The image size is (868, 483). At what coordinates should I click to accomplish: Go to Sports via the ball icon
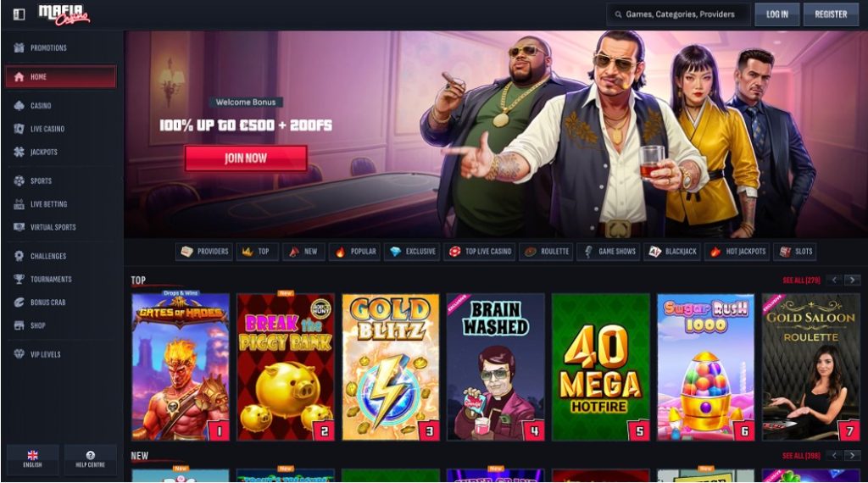19,180
